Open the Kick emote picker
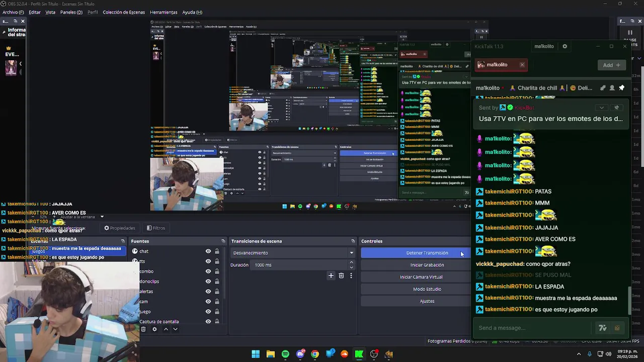 (617, 328)
